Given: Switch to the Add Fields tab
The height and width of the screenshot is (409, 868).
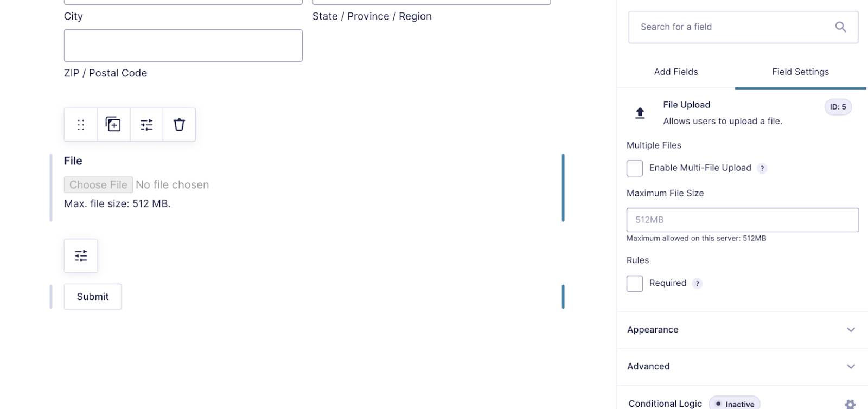Looking at the screenshot, I should 675,72.
